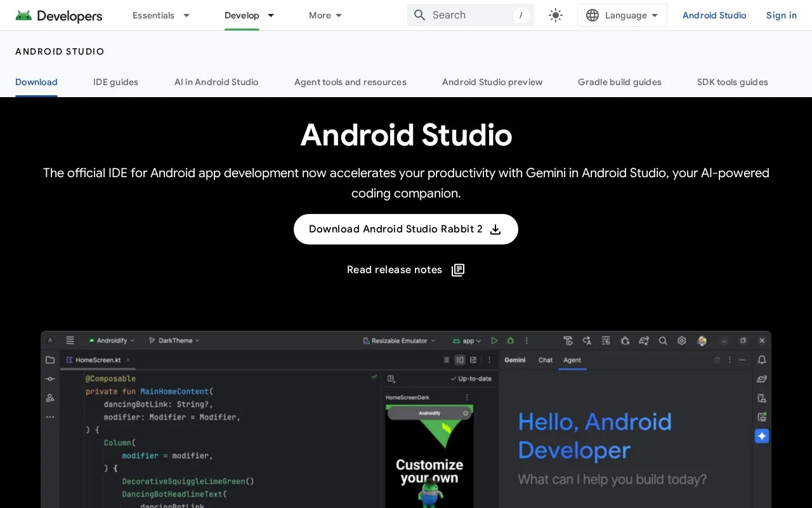812x508 pixels.
Task: Click the hamburger main menu icon in the IDE
Action: (x=70, y=340)
